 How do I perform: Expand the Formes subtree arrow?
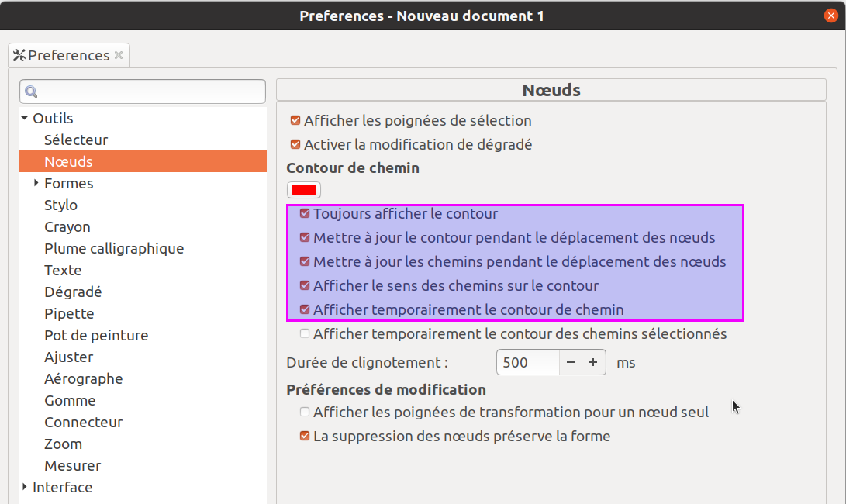click(36, 183)
